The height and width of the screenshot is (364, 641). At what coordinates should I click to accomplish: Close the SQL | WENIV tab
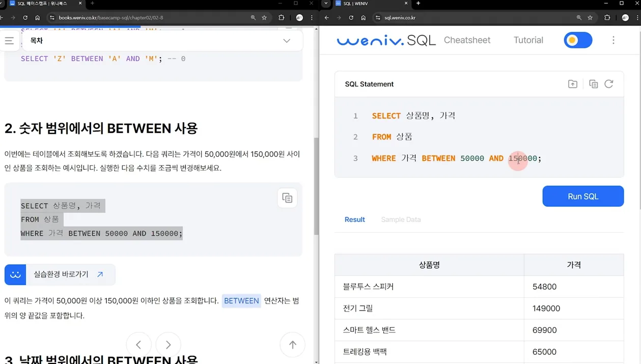point(406,3)
